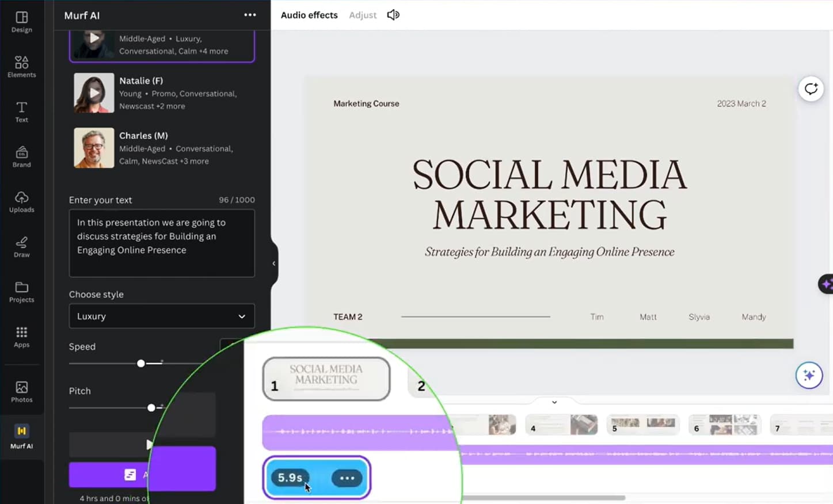Select page 7 thumbnail in timeline

pyautogui.click(x=801, y=425)
